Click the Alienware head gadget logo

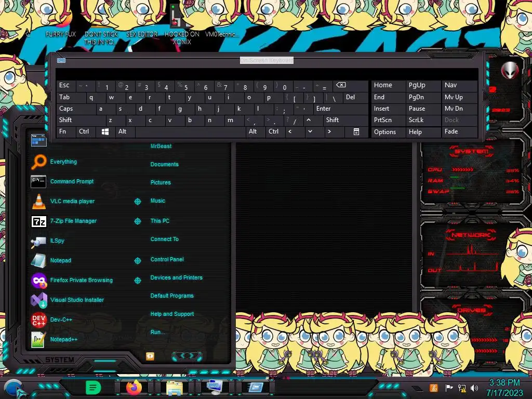tap(510, 71)
